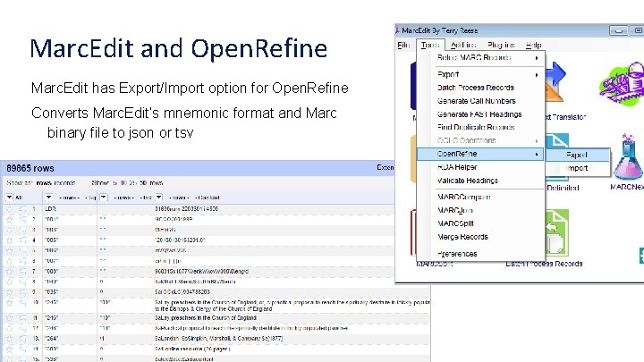Select RDA Helper menu entry
Viewport: 644px width, 362px height.
(457, 167)
